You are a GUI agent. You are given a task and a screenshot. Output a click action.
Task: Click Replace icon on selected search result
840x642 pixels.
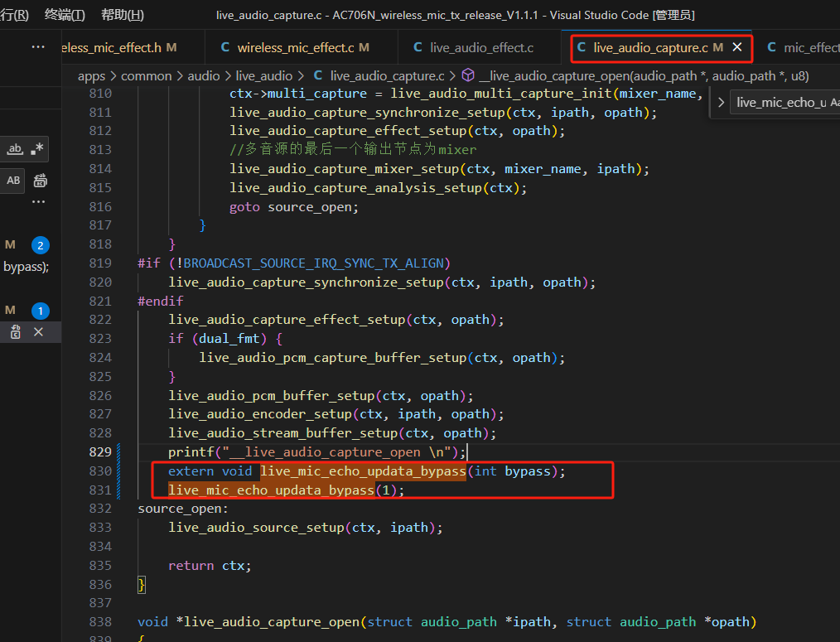(16, 331)
